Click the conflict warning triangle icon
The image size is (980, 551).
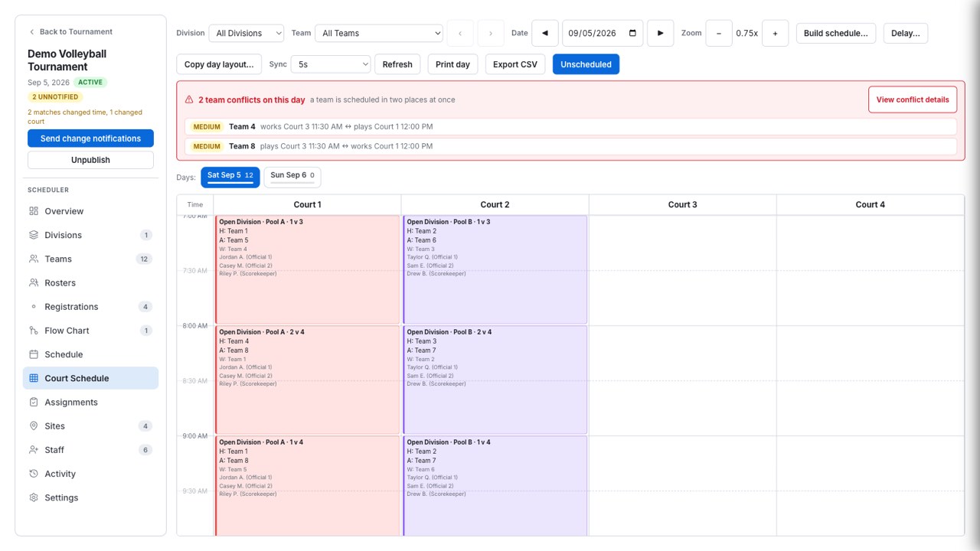[x=189, y=99]
